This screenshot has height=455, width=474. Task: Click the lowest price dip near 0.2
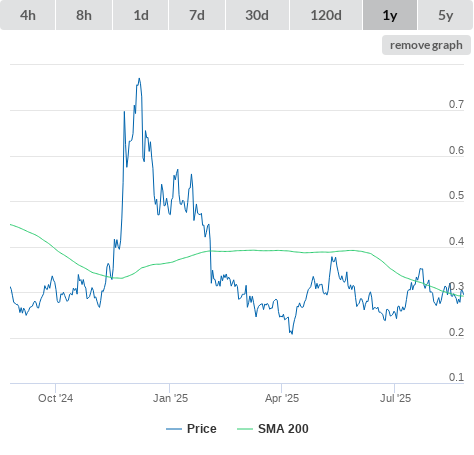click(x=292, y=333)
